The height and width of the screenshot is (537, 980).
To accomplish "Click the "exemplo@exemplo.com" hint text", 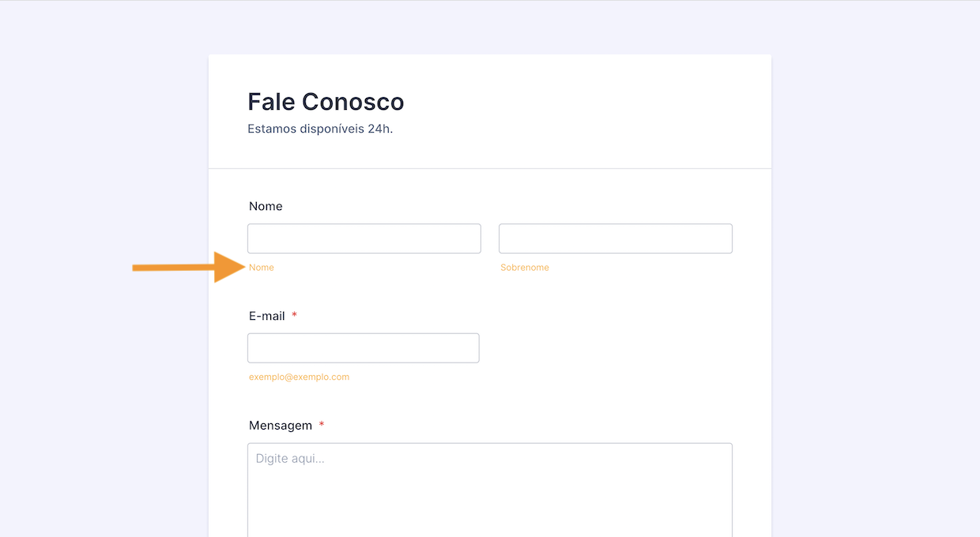I will (x=299, y=377).
